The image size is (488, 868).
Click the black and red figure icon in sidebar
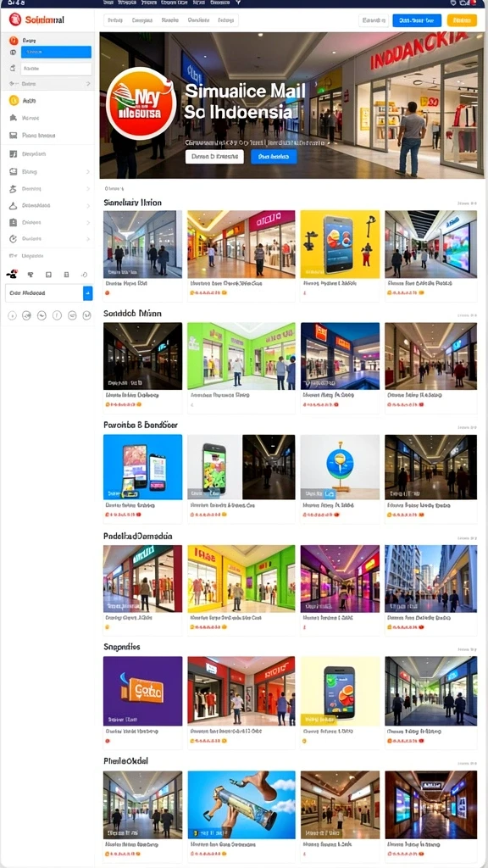coord(12,274)
